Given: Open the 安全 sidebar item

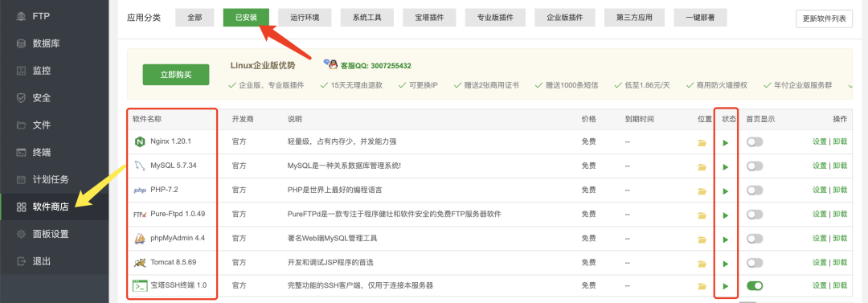Looking at the screenshot, I should coord(55,97).
